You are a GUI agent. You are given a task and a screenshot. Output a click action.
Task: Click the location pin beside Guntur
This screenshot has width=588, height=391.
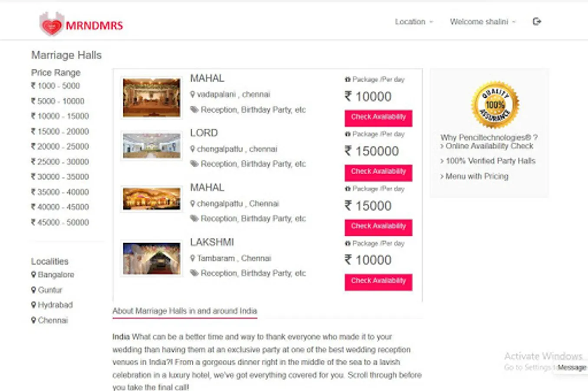(33, 290)
